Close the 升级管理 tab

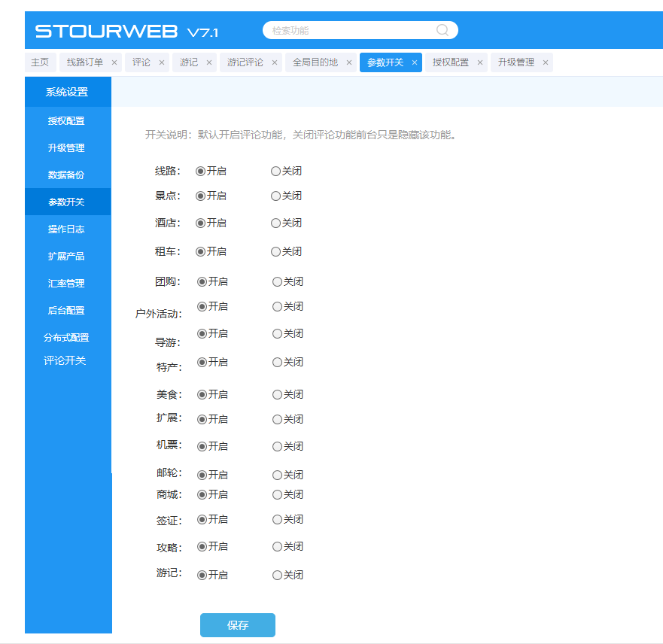(x=546, y=62)
